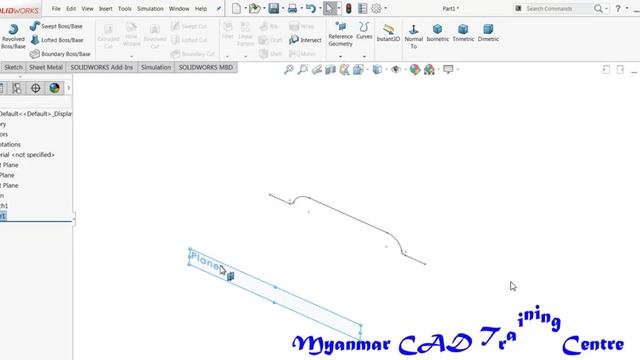The height and width of the screenshot is (360, 640).
Task: Open the Reference Geometry tool
Action: coord(340,34)
